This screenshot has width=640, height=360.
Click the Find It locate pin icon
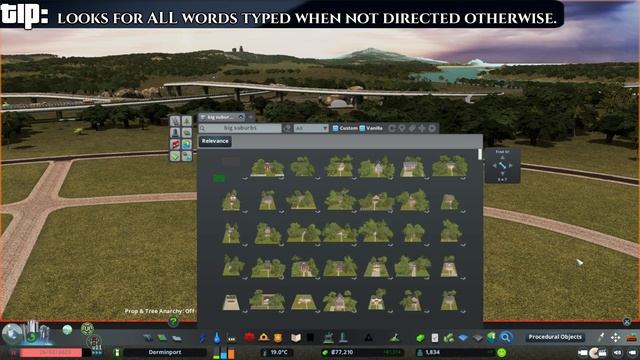point(402,128)
